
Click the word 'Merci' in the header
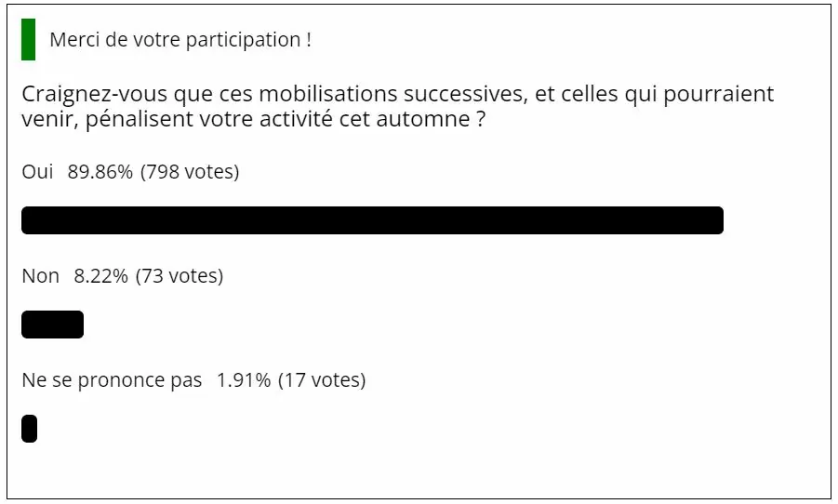pos(74,40)
